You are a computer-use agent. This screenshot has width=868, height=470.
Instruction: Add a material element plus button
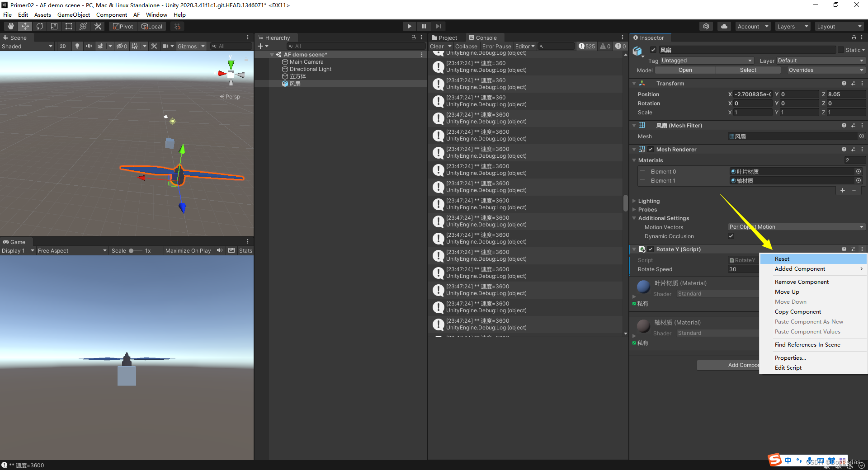pyautogui.click(x=843, y=190)
